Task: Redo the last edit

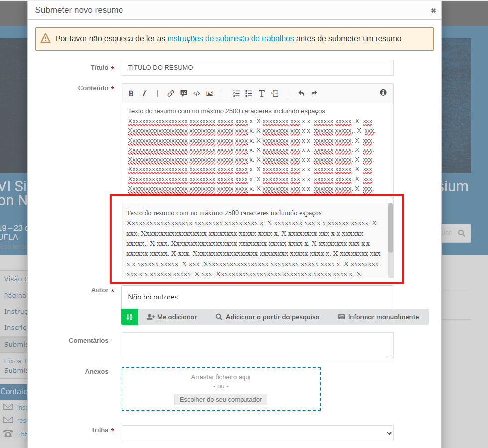Action: [x=314, y=93]
